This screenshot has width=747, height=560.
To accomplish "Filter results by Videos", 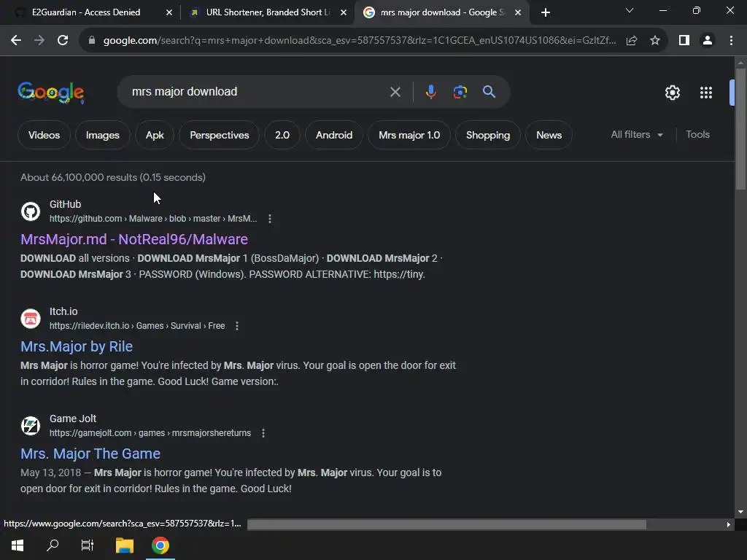I will pyautogui.click(x=44, y=135).
